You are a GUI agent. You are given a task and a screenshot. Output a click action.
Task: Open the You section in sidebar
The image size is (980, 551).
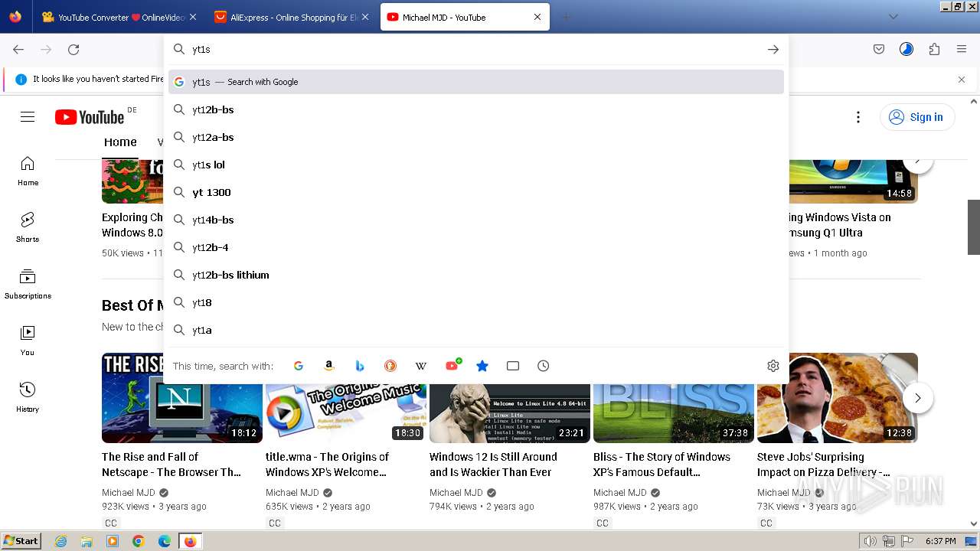[28, 341]
